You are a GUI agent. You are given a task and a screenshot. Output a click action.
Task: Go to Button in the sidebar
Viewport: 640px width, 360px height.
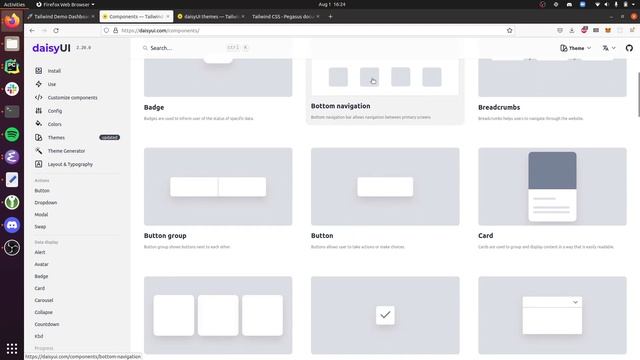click(42, 191)
